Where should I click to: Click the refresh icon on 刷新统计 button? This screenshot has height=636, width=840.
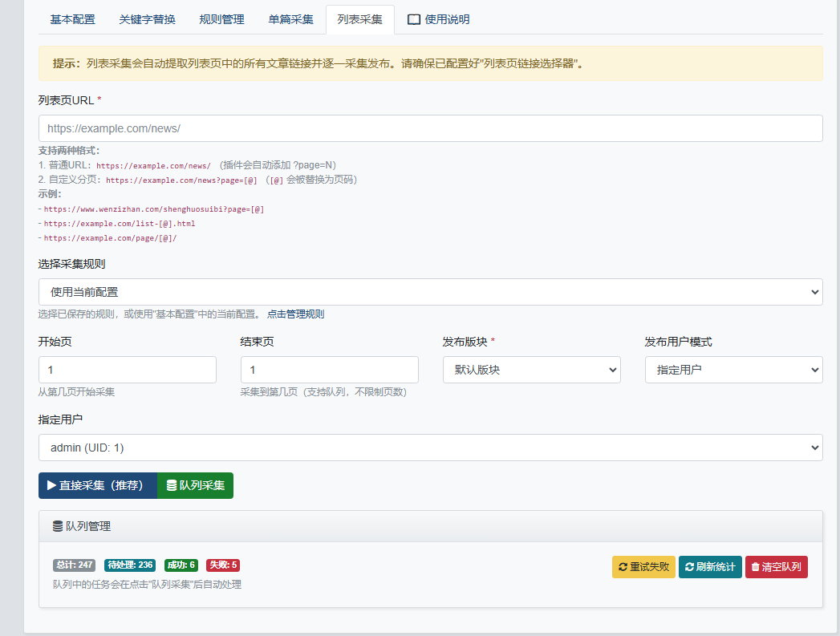click(x=689, y=567)
